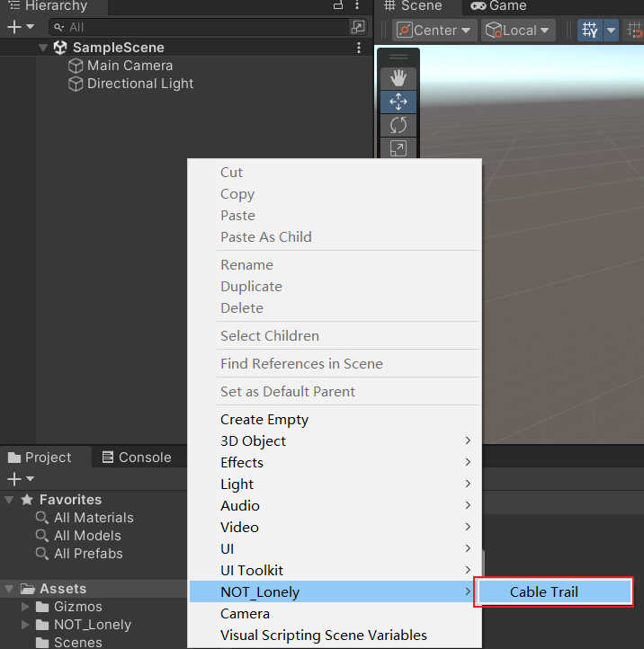The width and height of the screenshot is (644, 649).
Task: Click the Favorites star icon
Action: tap(27, 500)
